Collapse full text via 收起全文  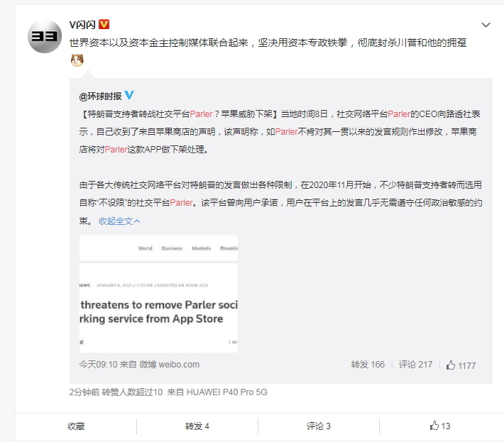(119, 221)
